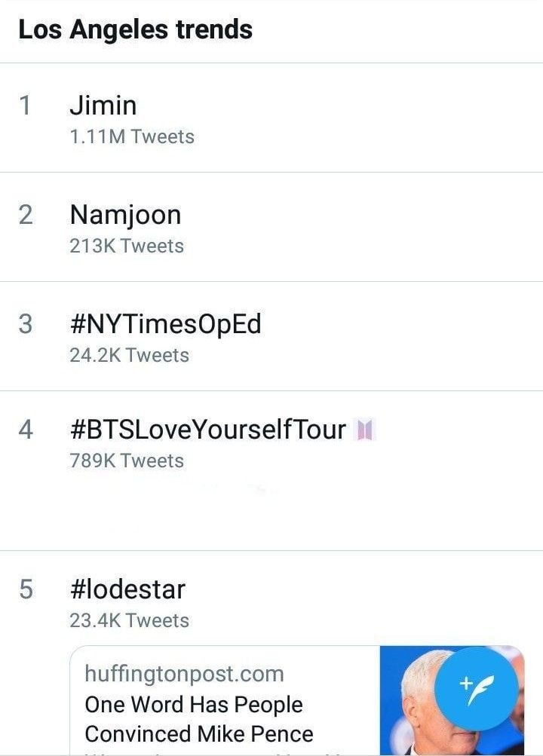The width and height of the screenshot is (543, 756).
Task: Open the Jimin trending topic
Action: coord(271,118)
